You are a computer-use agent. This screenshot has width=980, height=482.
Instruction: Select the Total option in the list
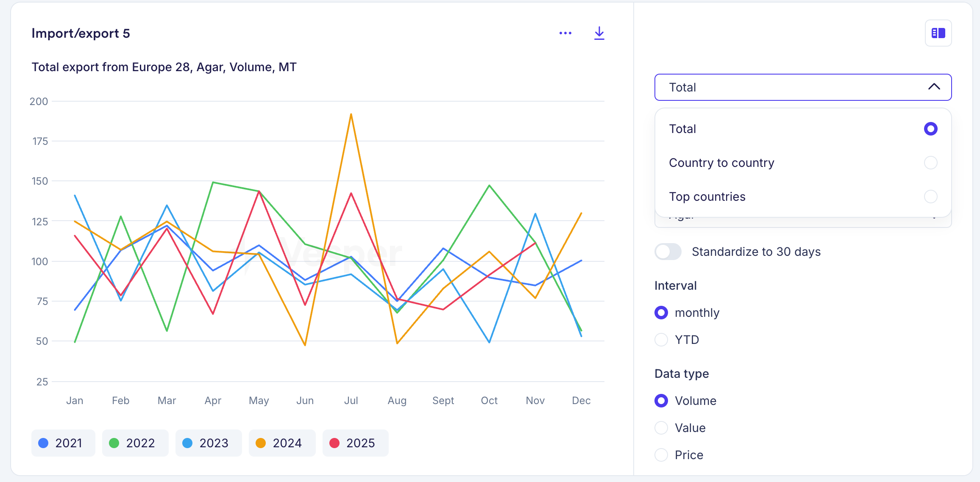[682, 128]
